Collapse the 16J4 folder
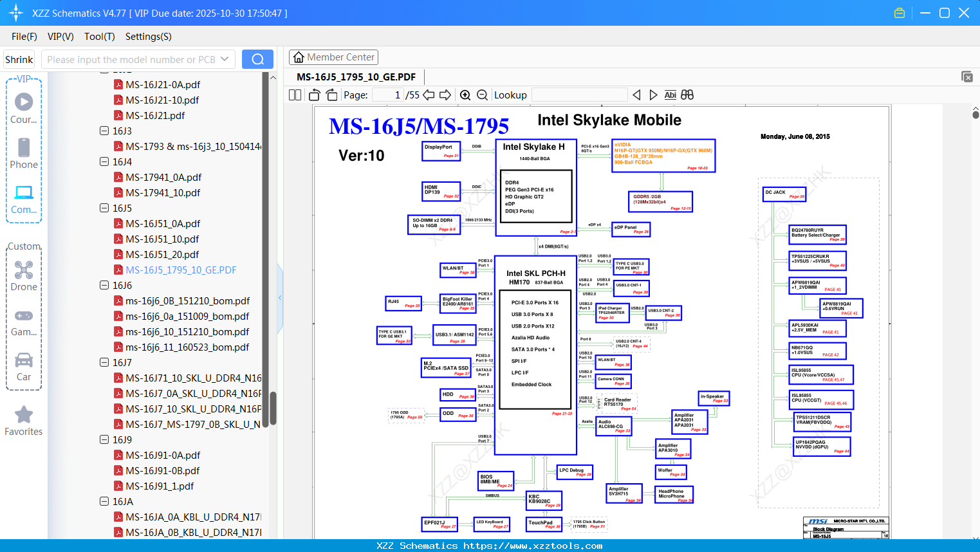This screenshot has height=552, width=980. [x=104, y=161]
